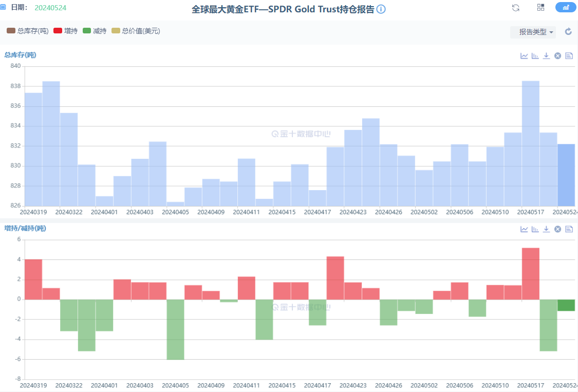
Task: Click the reset arrow next to 报告类型
Action: 568,32
